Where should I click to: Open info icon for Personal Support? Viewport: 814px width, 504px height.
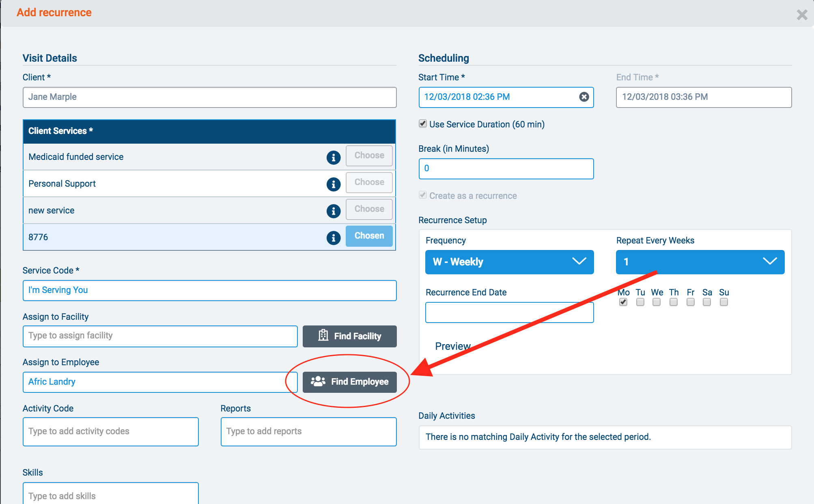(x=334, y=184)
